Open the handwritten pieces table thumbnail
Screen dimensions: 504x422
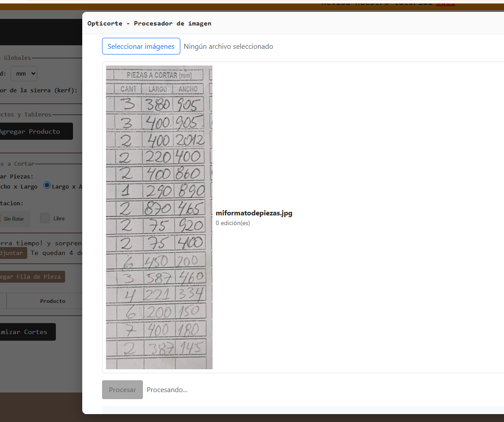[x=159, y=217]
